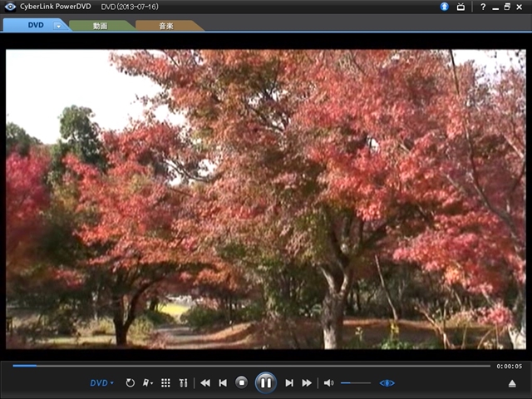Click the rewind button
532x399 pixels.
pyautogui.click(x=205, y=382)
